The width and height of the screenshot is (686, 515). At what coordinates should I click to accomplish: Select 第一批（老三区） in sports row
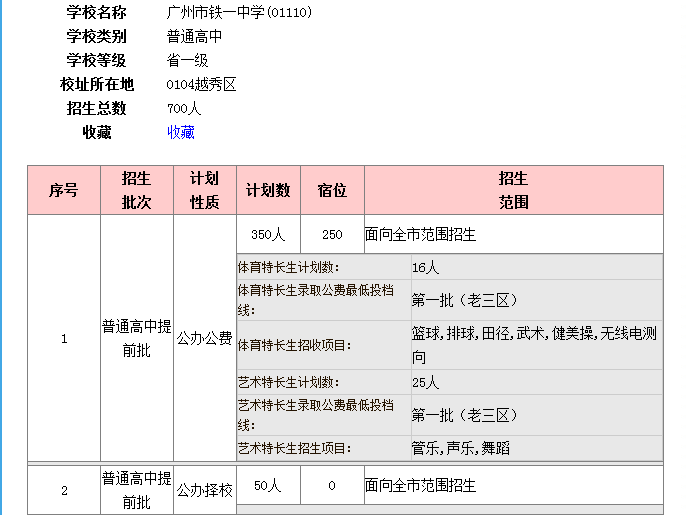(464, 300)
